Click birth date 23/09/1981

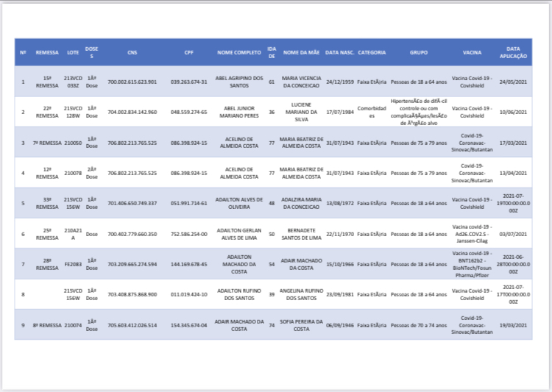tap(339, 293)
